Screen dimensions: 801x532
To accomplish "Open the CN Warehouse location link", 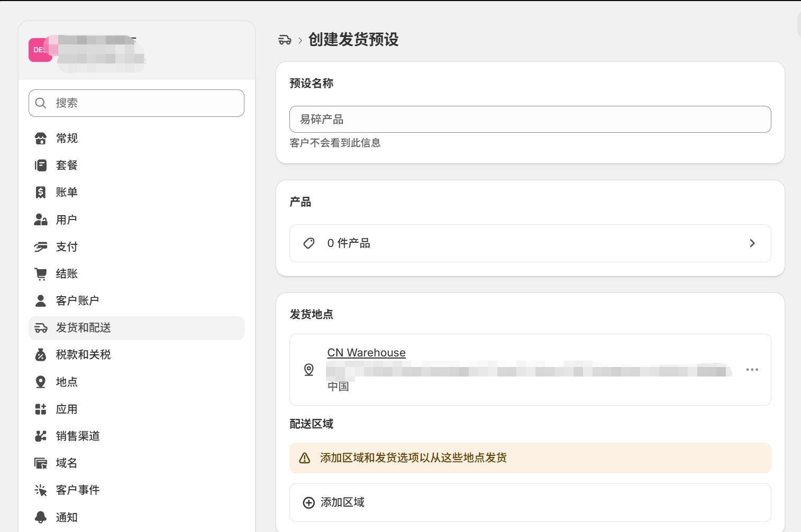I will 367,353.
